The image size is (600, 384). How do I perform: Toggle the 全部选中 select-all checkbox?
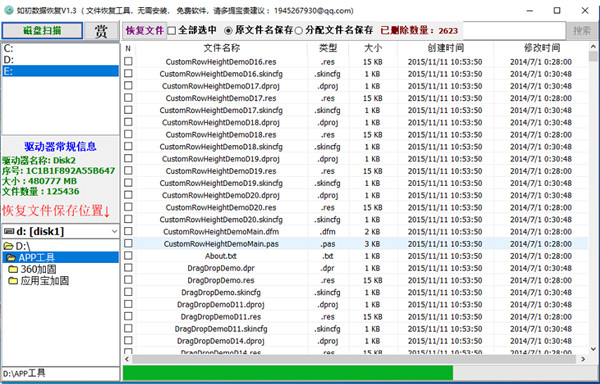(172, 31)
